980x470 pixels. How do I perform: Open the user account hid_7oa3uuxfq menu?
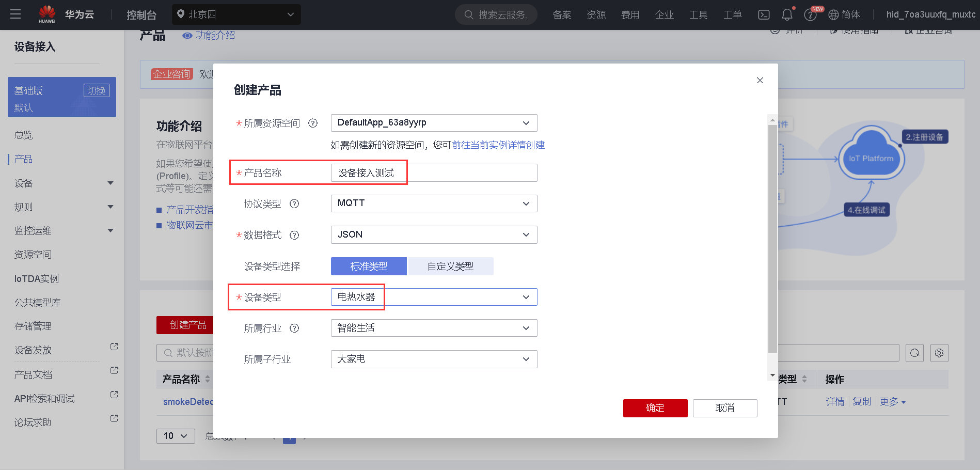tap(931, 14)
